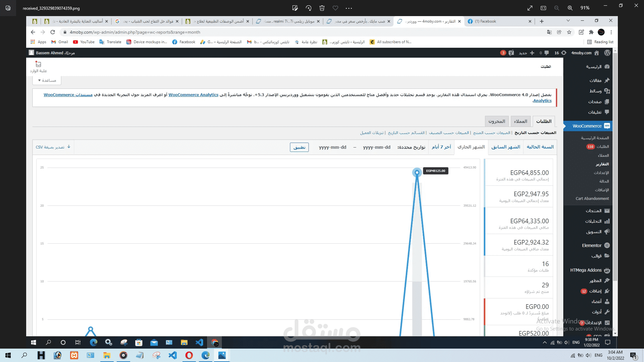Viewport: 644px width, 362px height.
Task: Open the Cart Abandonment submenu item
Action: [592, 198]
